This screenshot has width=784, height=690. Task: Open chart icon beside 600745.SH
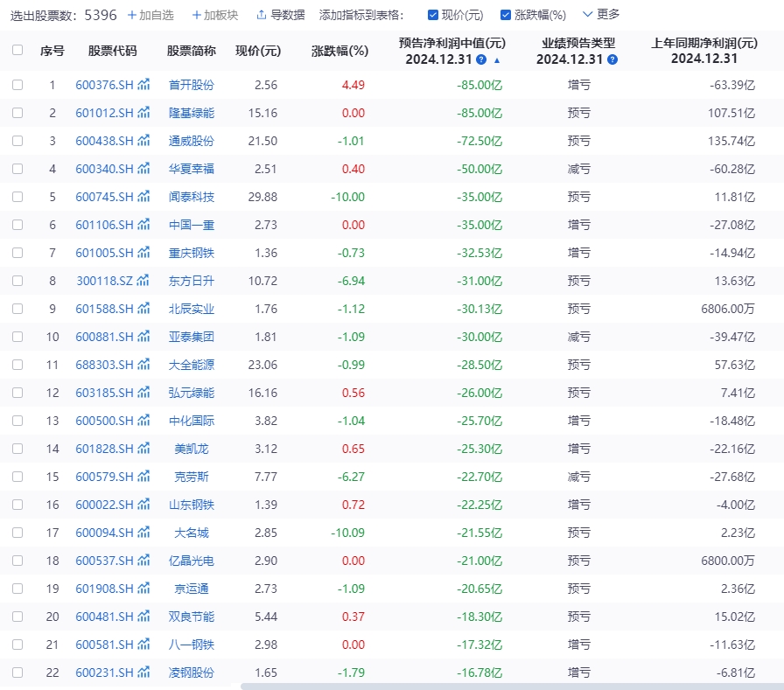(143, 197)
